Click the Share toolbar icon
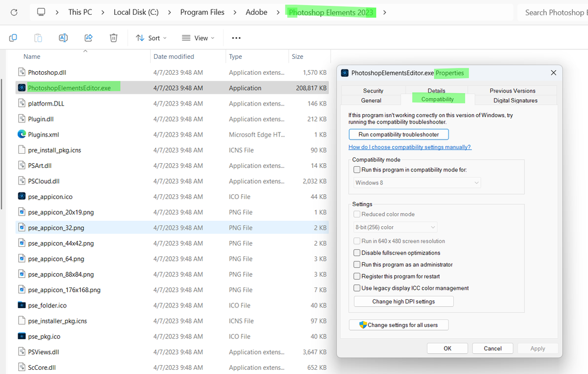The image size is (588, 374). [88, 38]
